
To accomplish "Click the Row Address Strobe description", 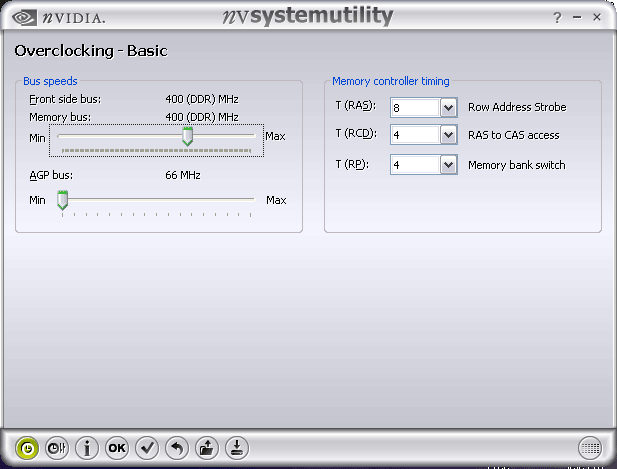I will [x=517, y=107].
